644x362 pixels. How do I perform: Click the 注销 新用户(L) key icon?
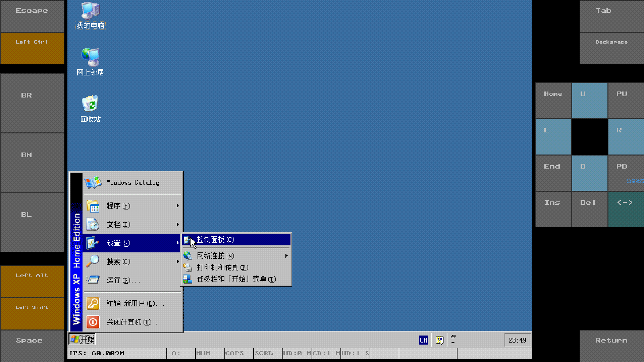tap(93, 303)
